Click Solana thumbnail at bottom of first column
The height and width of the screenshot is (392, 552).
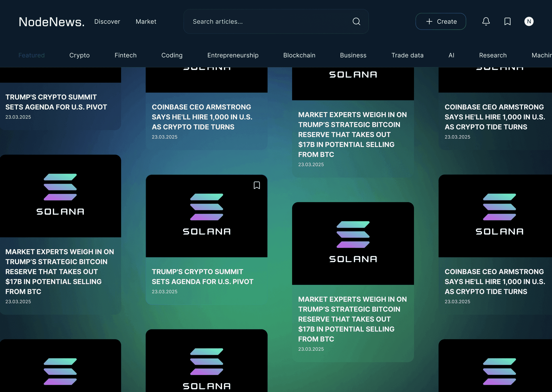pyautogui.click(x=60, y=366)
